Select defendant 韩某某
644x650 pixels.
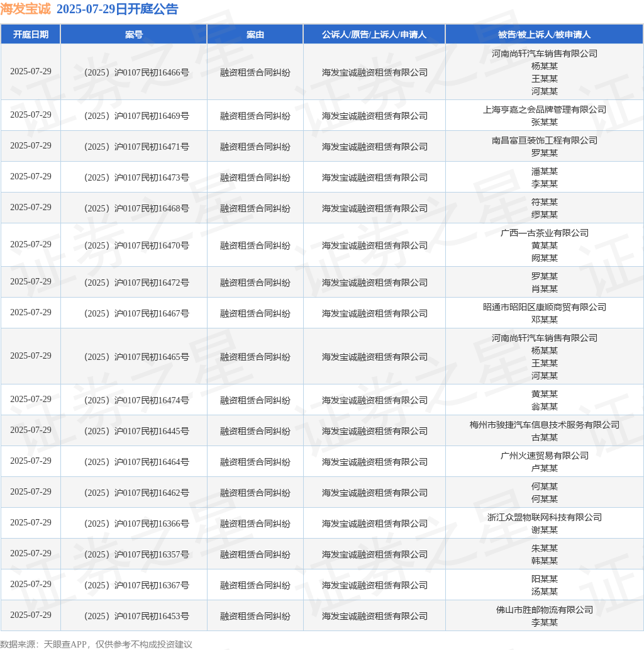point(544,561)
